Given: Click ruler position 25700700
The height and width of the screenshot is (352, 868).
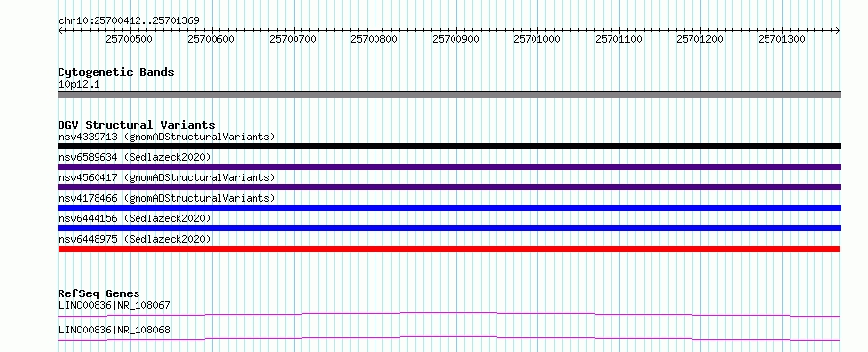Looking at the screenshot, I should pos(293,39).
